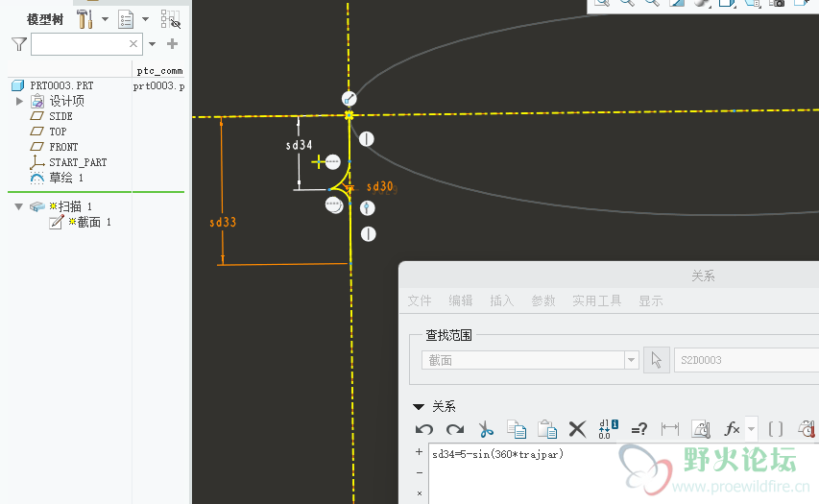Click the prt0003.p cell value

click(158, 85)
